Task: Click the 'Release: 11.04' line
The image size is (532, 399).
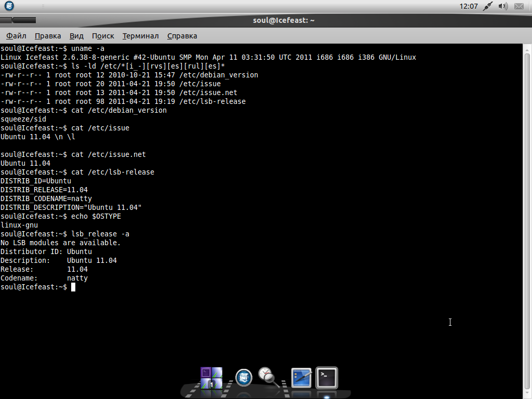Action: pos(44,269)
